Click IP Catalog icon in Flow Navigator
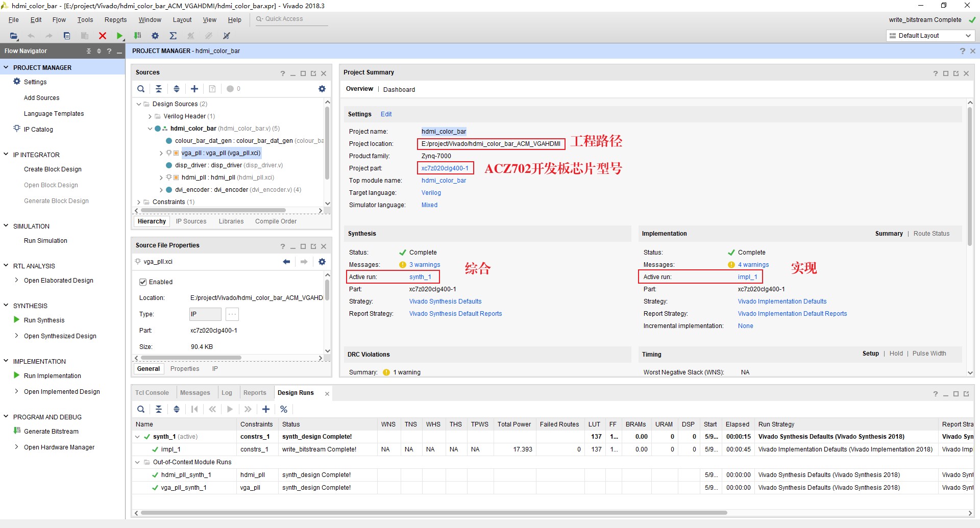The height and width of the screenshot is (528, 980). [17, 129]
